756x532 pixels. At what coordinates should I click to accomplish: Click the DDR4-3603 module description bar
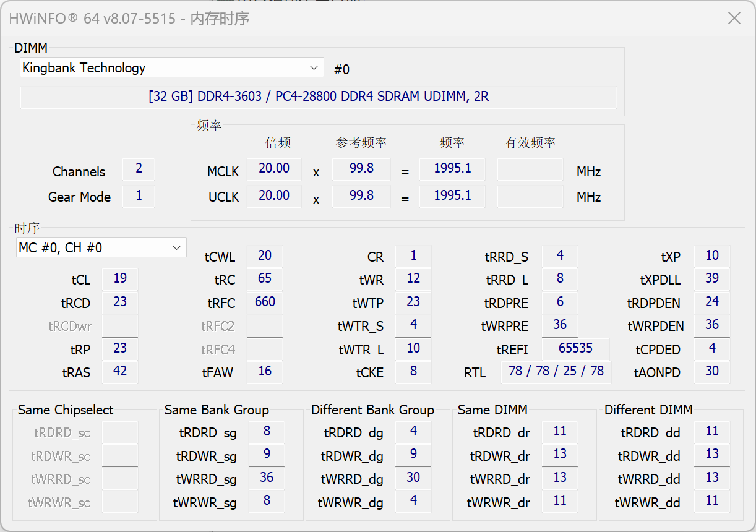click(x=319, y=97)
